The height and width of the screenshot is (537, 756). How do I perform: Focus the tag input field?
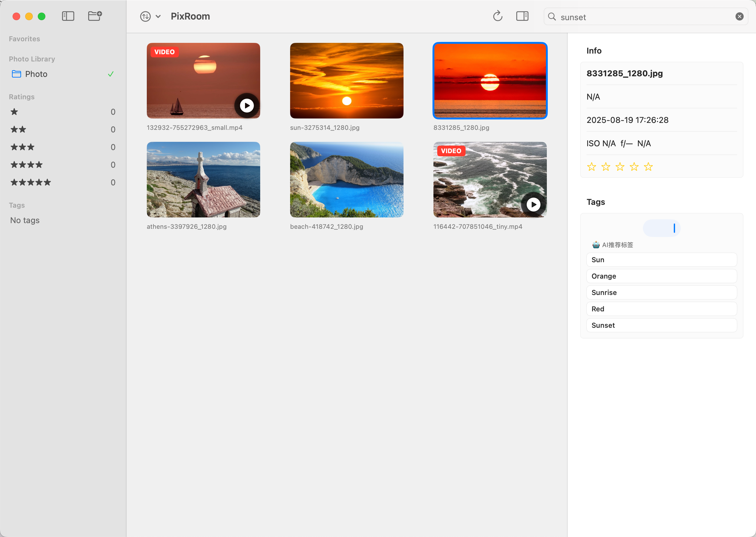[661, 228]
